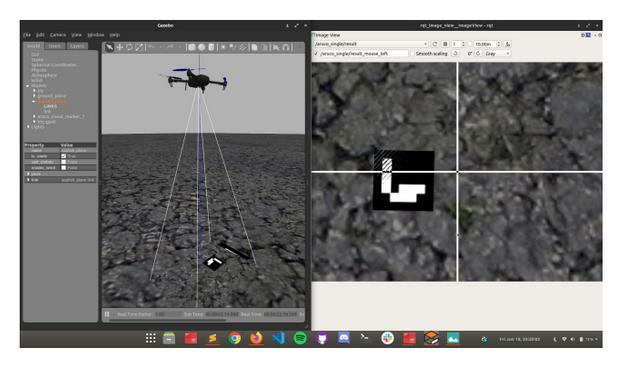Open the /aruco_single/result topic dropdown

tap(371, 44)
